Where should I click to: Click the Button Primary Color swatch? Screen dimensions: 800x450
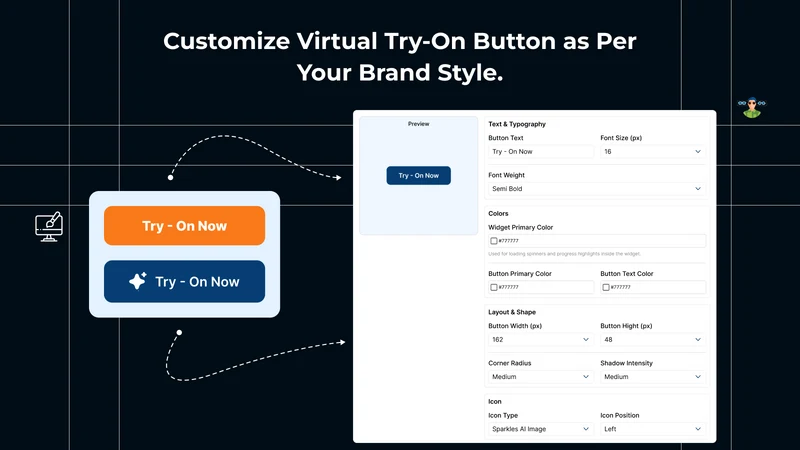point(493,287)
